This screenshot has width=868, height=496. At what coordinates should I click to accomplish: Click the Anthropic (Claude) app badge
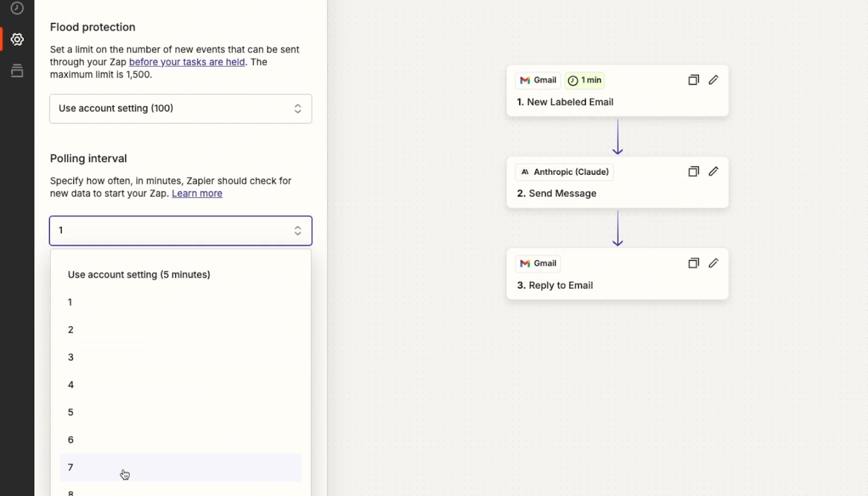pyautogui.click(x=564, y=172)
